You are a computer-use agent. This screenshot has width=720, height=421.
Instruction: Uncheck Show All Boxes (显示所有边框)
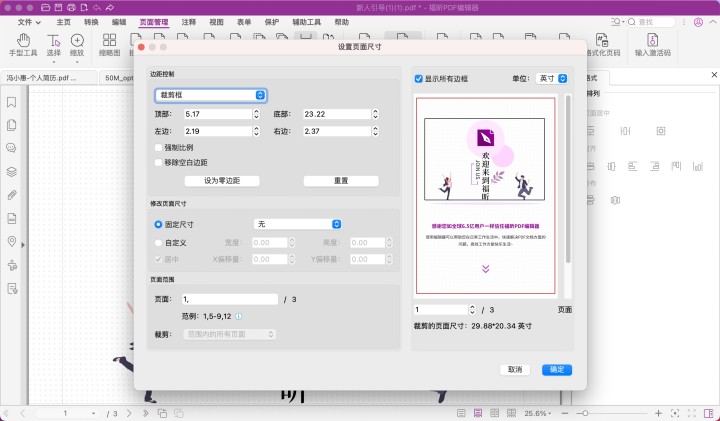419,78
